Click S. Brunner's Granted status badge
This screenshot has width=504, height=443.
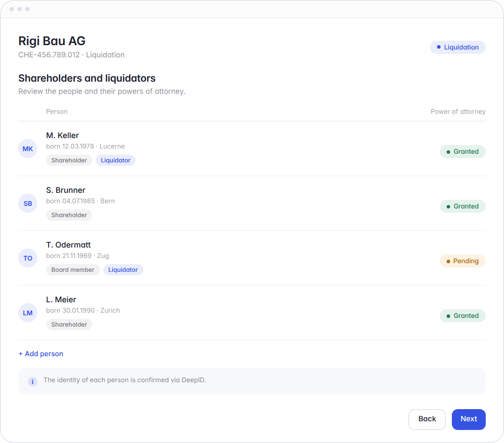[463, 206]
